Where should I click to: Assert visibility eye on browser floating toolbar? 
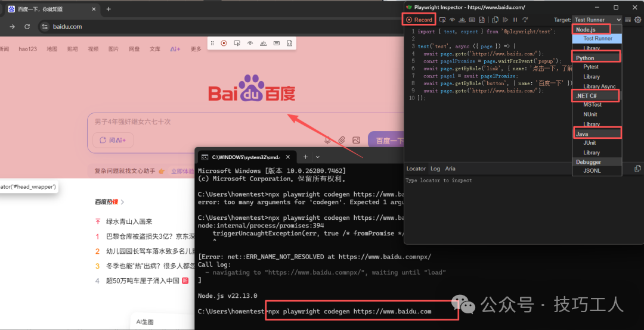click(x=250, y=43)
